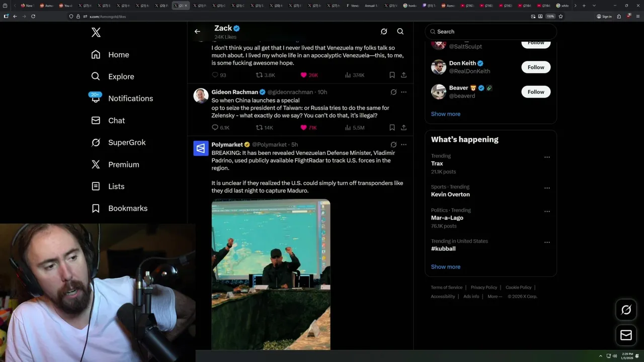Image resolution: width=644 pixels, height=362 pixels.
Task: Open a new browser tab
Action: (x=584, y=6)
